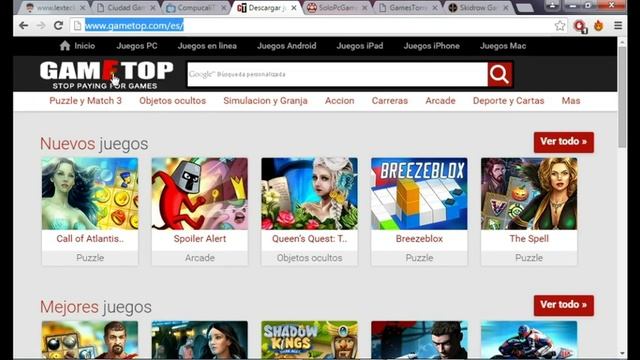Open the Objetos ocultos category link
640x360 pixels.
[x=172, y=101]
